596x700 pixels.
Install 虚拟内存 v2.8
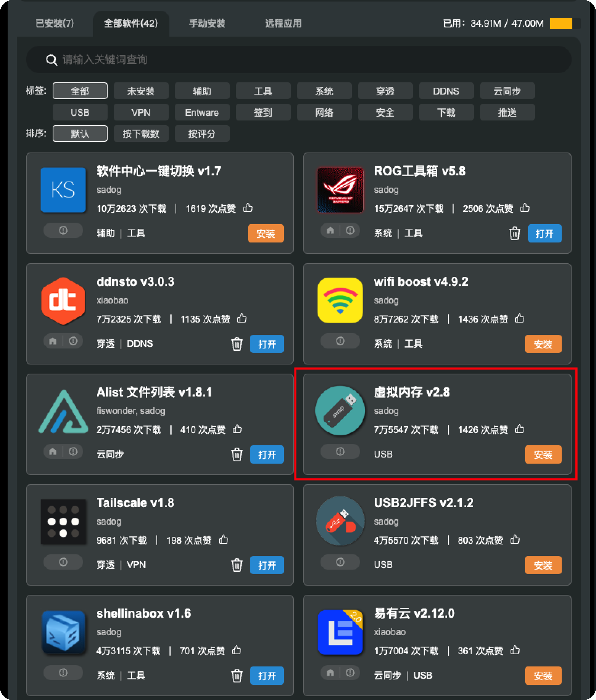[543, 454]
